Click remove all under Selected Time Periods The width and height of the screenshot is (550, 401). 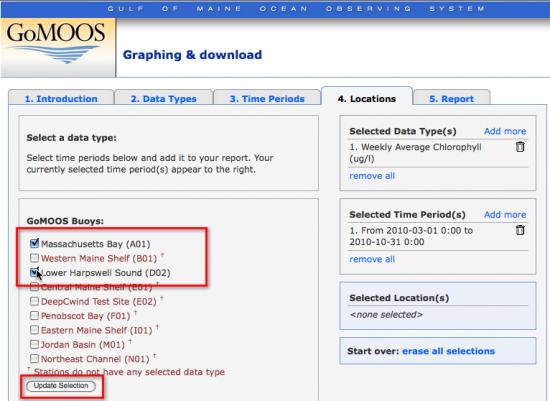372,259
